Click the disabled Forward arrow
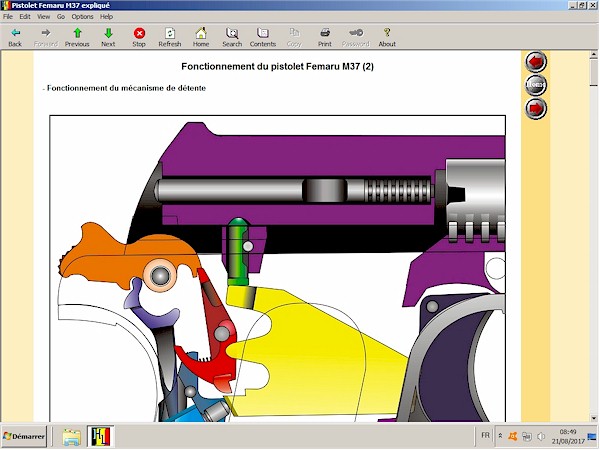Image resolution: width=600 pixels, height=450 pixels. click(x=46, y=37)
